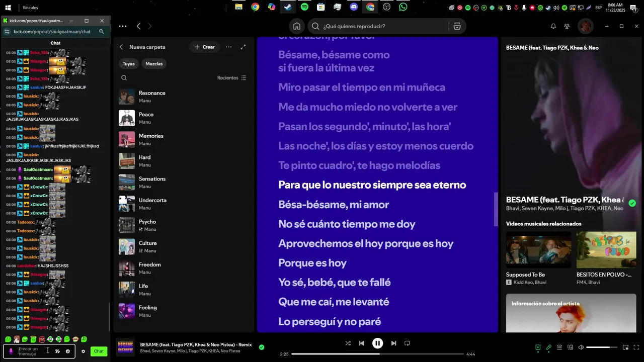
Task: Enter Spotify full screen mode
Action: coord(636,347)
